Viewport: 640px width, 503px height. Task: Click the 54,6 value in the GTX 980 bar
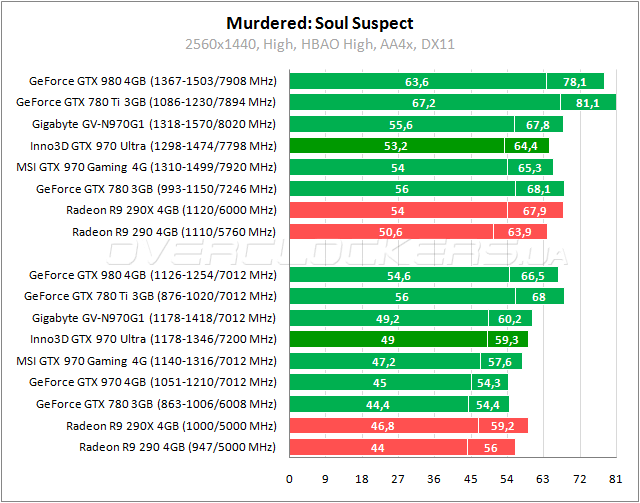(x=399, y=276)
